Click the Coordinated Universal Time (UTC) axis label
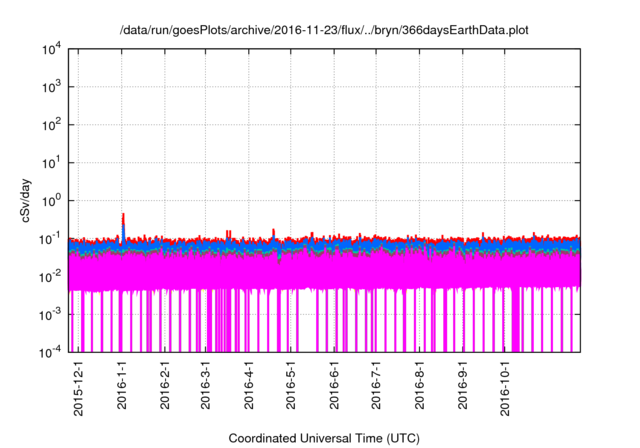 [x=325, y=438]
